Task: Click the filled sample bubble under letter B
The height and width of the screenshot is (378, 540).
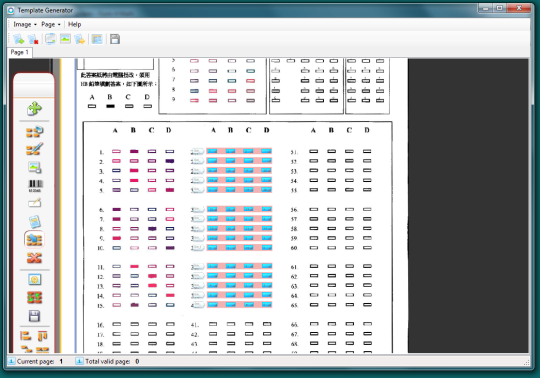Action: click(x=110, y=106)
